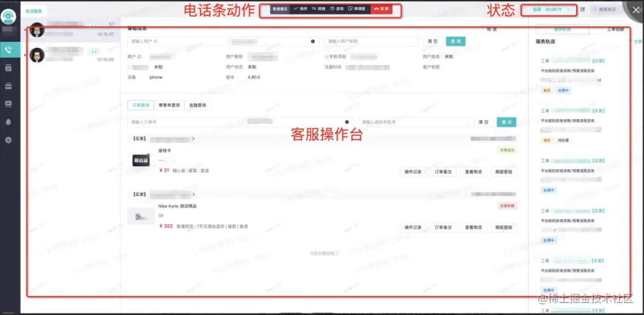Click the 省钱卡 product thumbnail
Screen dimensions: 644x315
141,160
